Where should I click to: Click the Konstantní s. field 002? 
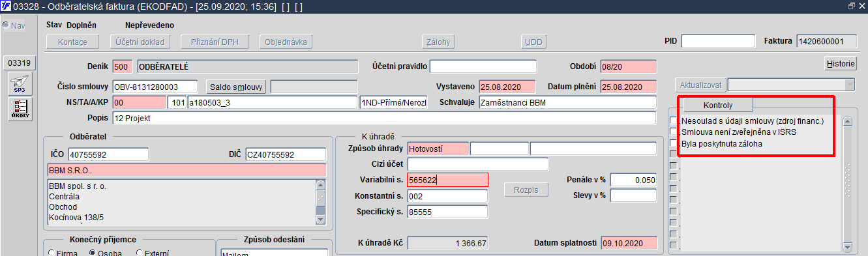[447, 196]
